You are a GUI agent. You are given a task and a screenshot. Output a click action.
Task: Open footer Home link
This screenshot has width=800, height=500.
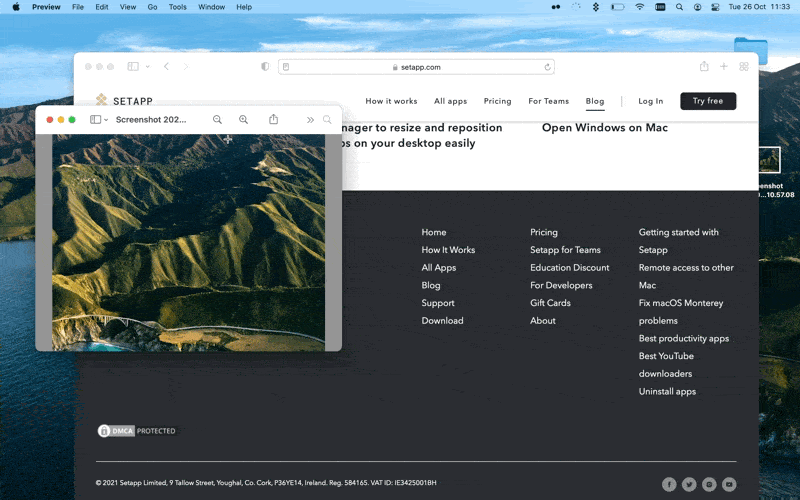434,232
